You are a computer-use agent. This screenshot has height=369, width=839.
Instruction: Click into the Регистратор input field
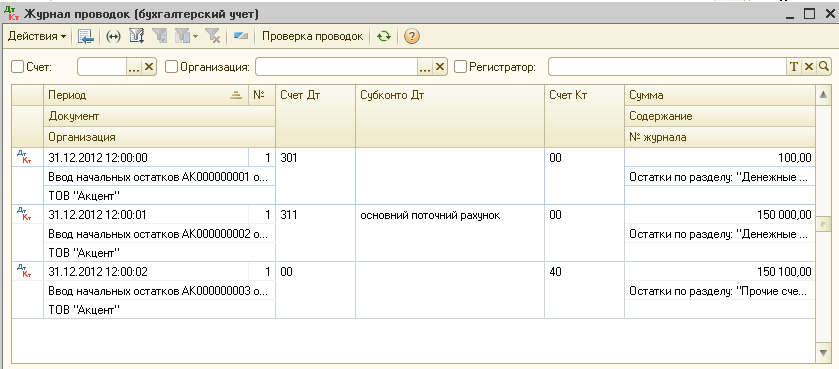(667, 67)
